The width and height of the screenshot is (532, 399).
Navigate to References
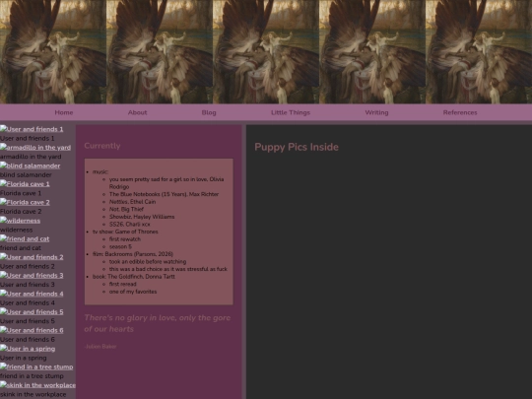click(460, 112)
